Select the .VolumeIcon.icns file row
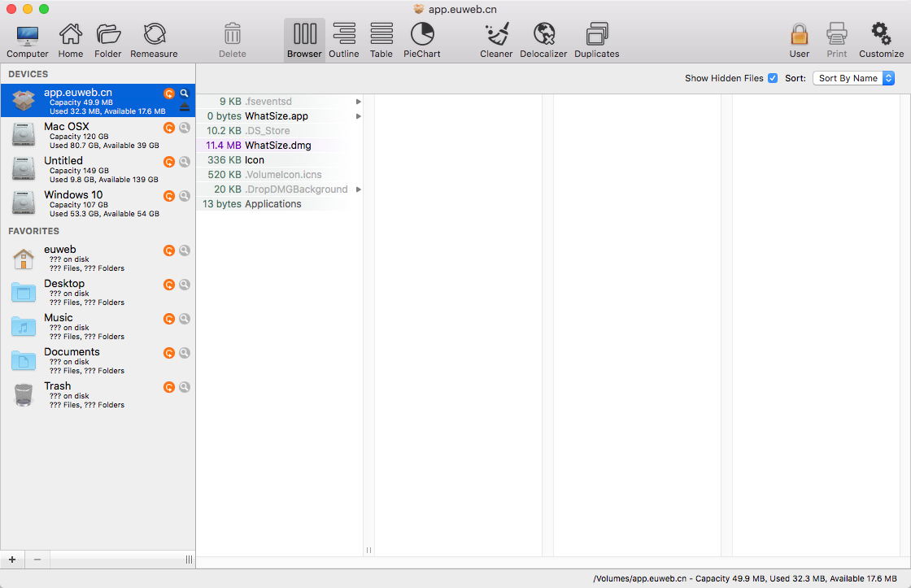The image size is (911, 588). [280, 174]
